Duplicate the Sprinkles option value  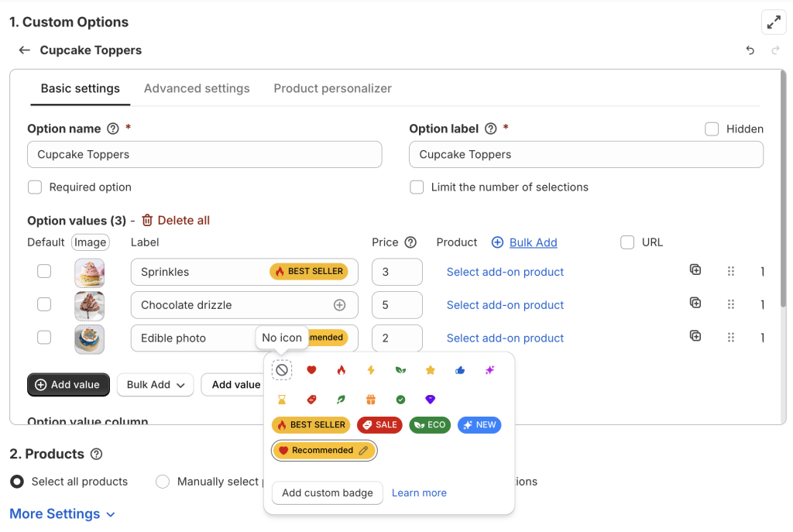coord(695,270)
